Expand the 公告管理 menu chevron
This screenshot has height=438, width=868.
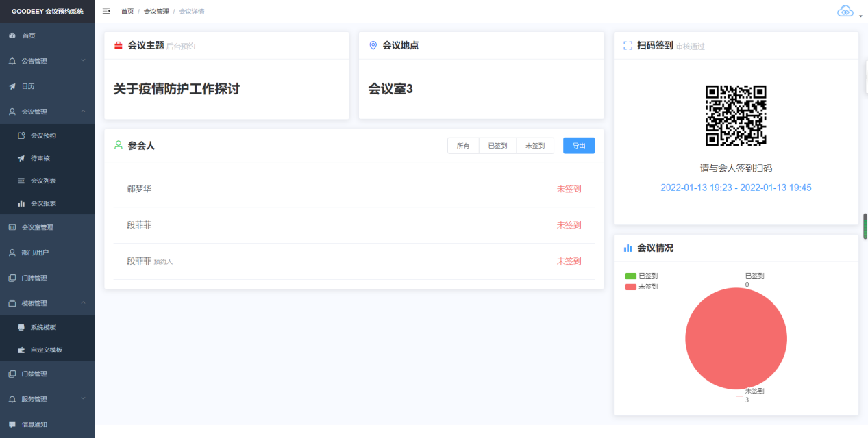pos(83,61)
